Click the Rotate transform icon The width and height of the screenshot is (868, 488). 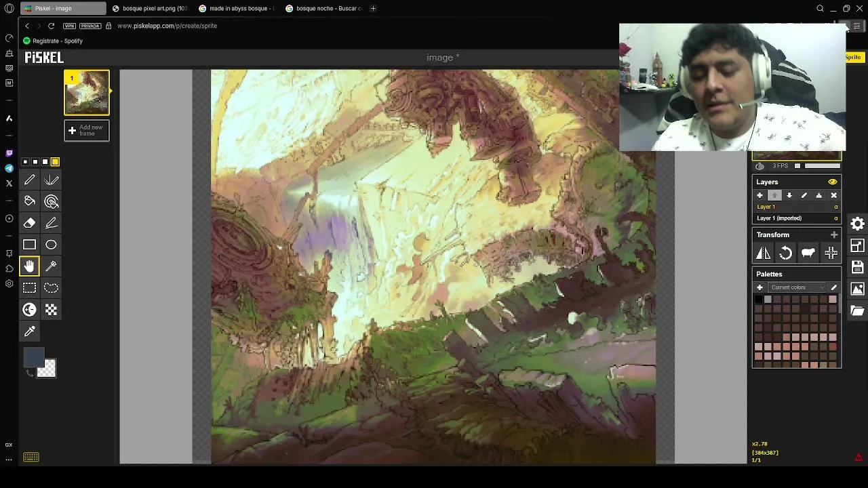point(785,253)
